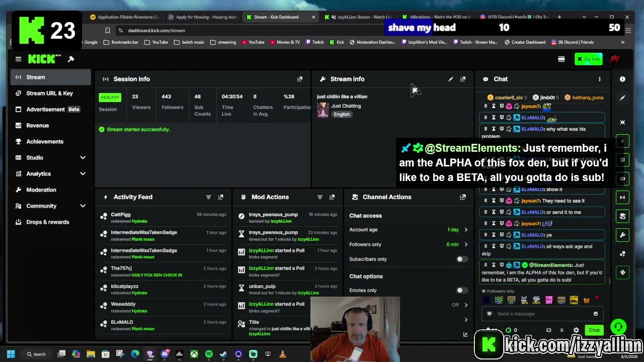644x362 pixels.
Task: Open the Moderation page
Action: point(50,190)
